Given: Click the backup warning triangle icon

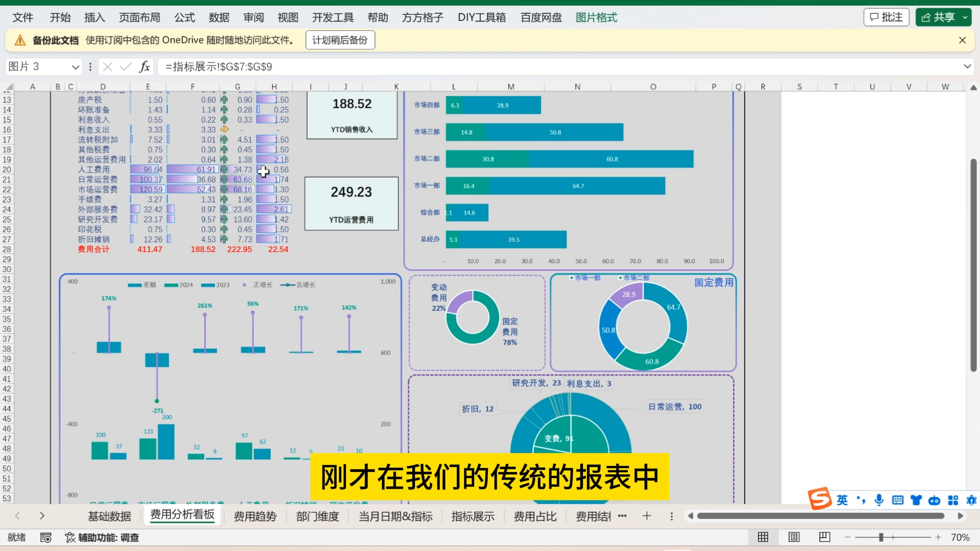Looking at the screenshot, I should pyautogui.click(x=20, y=40).
